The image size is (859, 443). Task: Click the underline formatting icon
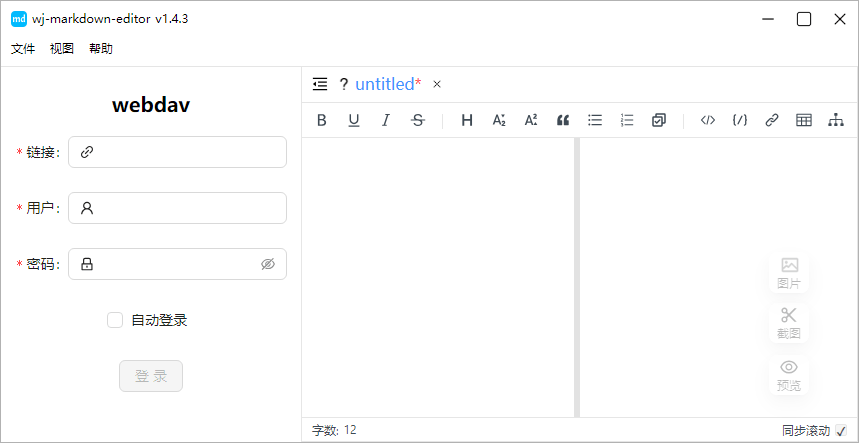[x=354, y=120]
